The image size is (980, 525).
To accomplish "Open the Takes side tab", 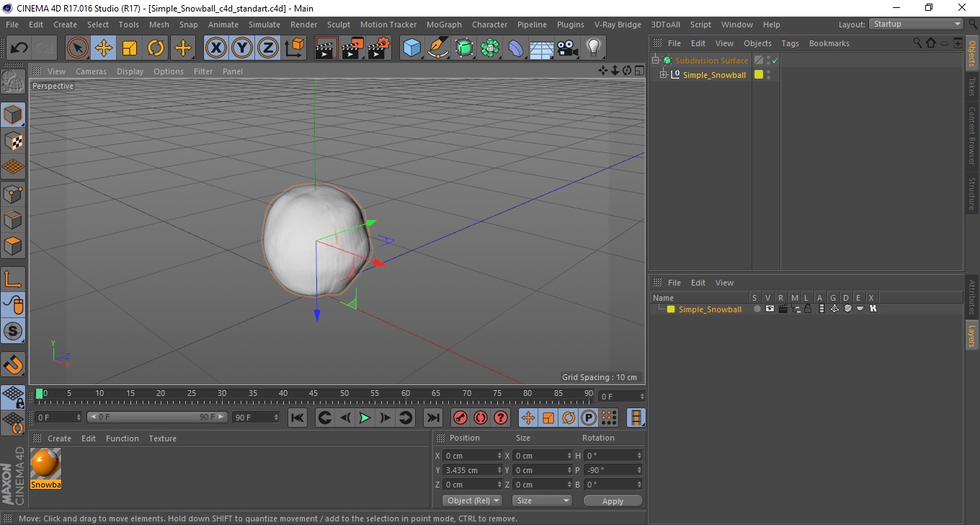I will point(971,87).
